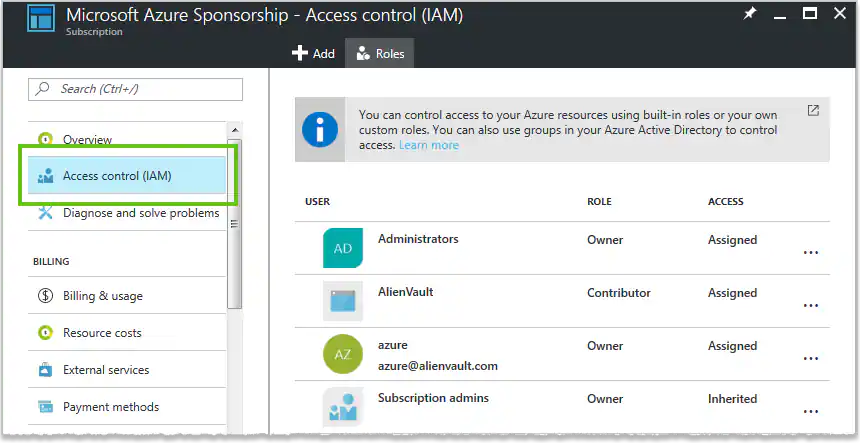
Task: Open the Roles tab
Action: point(380,53)
